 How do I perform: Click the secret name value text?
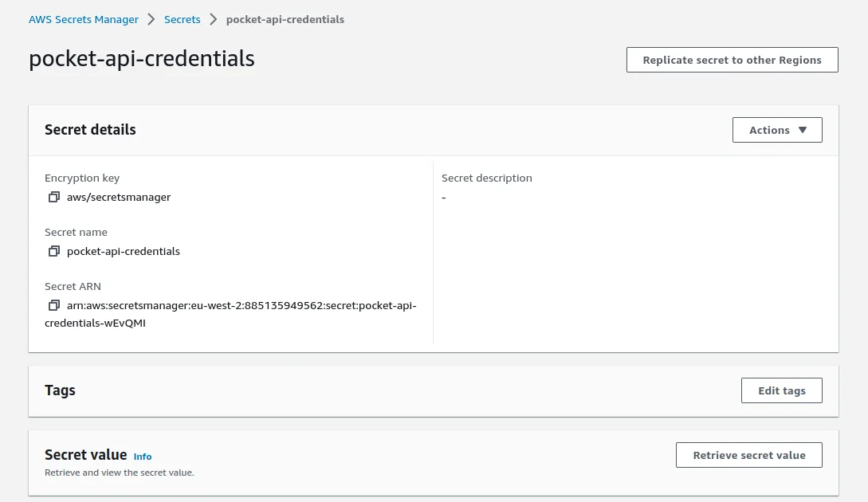124,251
